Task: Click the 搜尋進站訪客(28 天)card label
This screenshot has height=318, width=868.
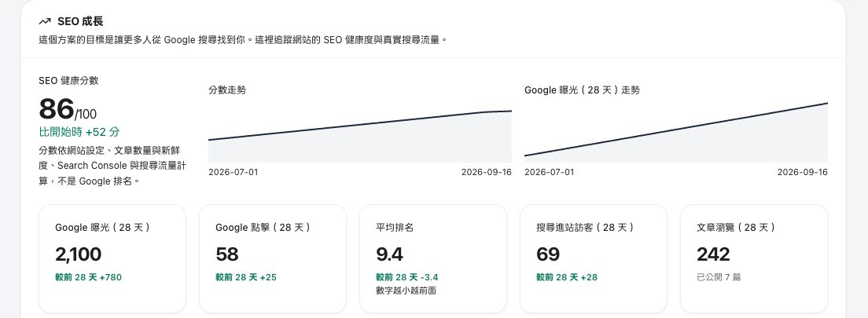Action: tap(585, 227)
